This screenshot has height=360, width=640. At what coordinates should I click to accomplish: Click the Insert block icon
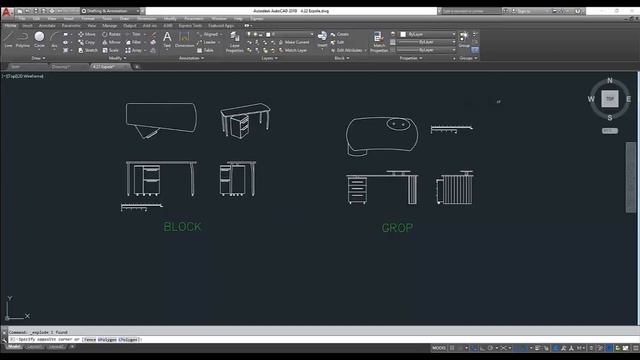322,40
